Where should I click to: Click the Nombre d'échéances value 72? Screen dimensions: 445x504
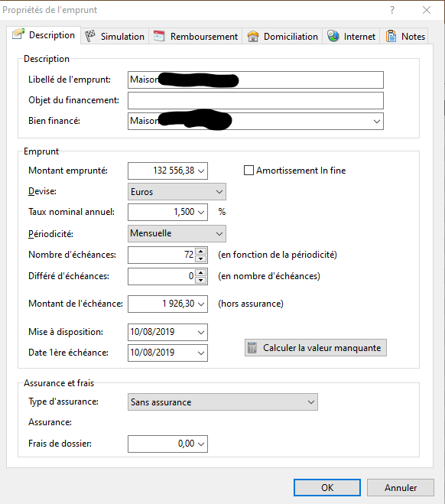pyautogui.click(x=189, y=255)
